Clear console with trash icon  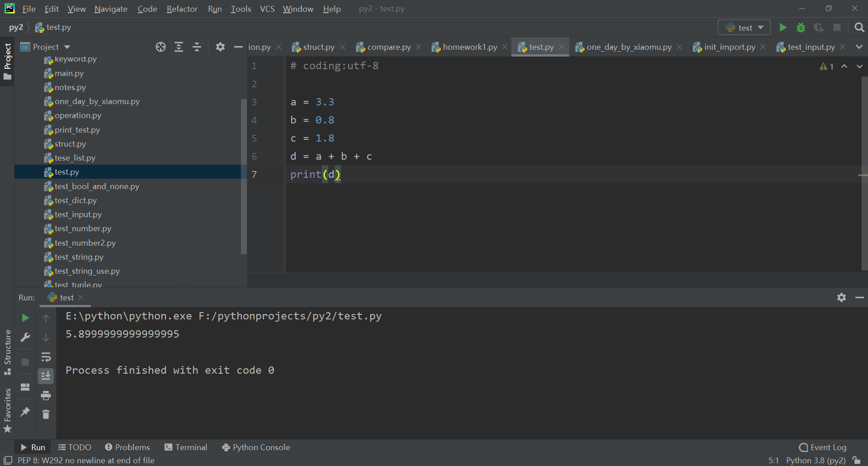click(x=46, y=414)
